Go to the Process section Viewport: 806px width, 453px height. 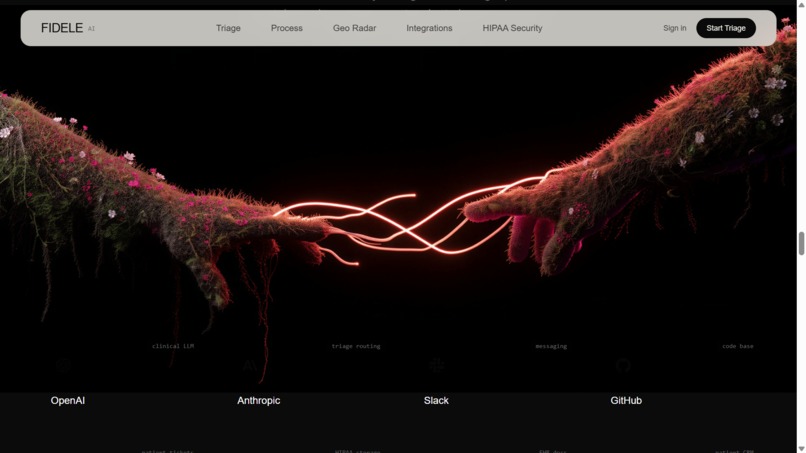point(287,28)
